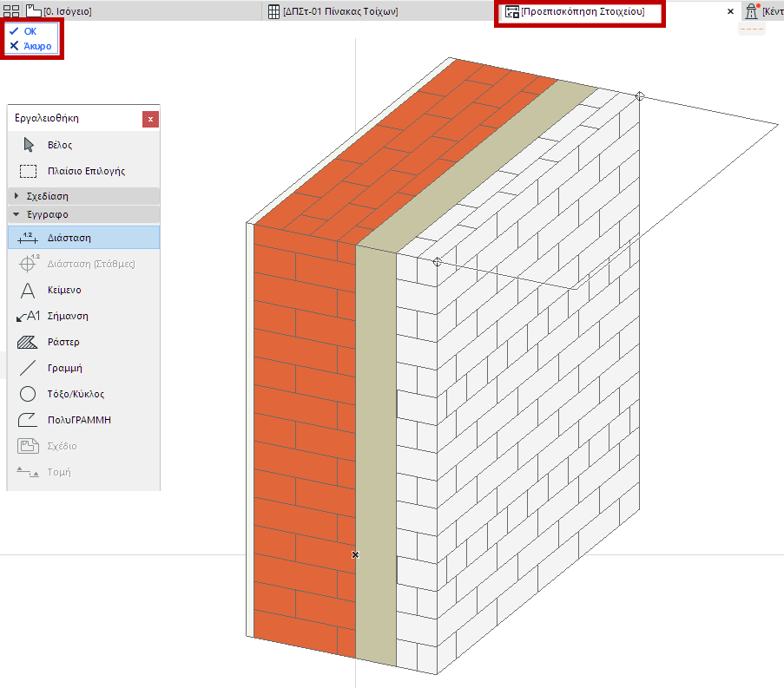
Task: Close the Προεπισκόπηση Στοιχείου tab
Action: (x=730, y=11)
